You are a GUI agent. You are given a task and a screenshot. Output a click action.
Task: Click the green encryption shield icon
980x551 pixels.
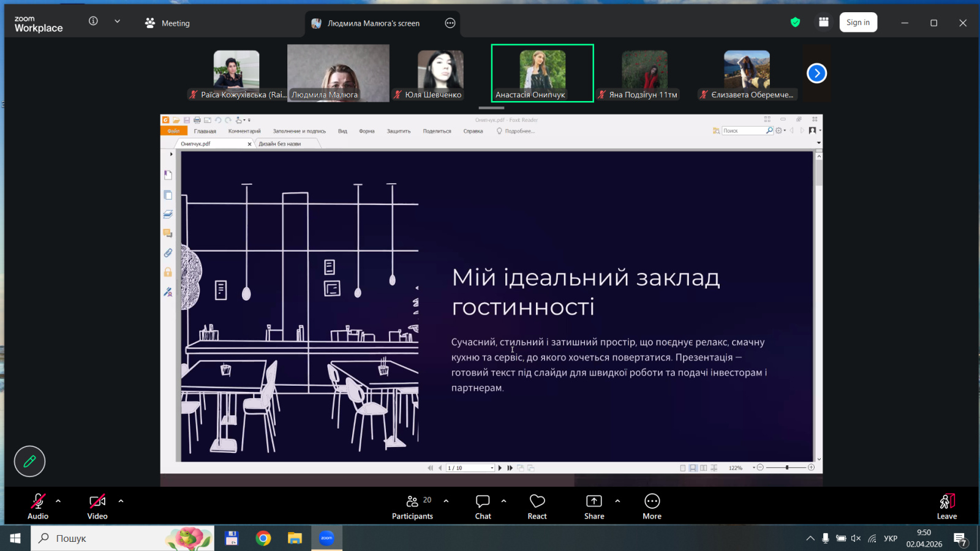[x=795, y=23]
